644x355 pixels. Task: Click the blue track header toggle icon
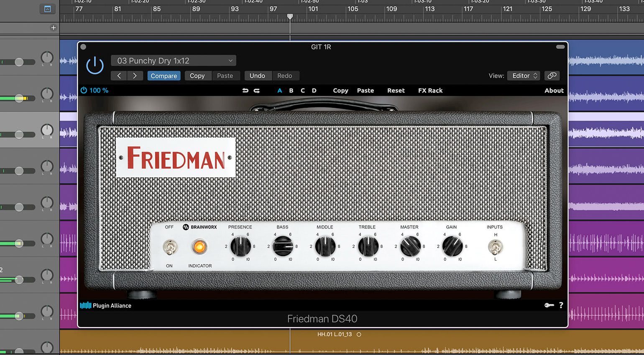click(47, 9)
